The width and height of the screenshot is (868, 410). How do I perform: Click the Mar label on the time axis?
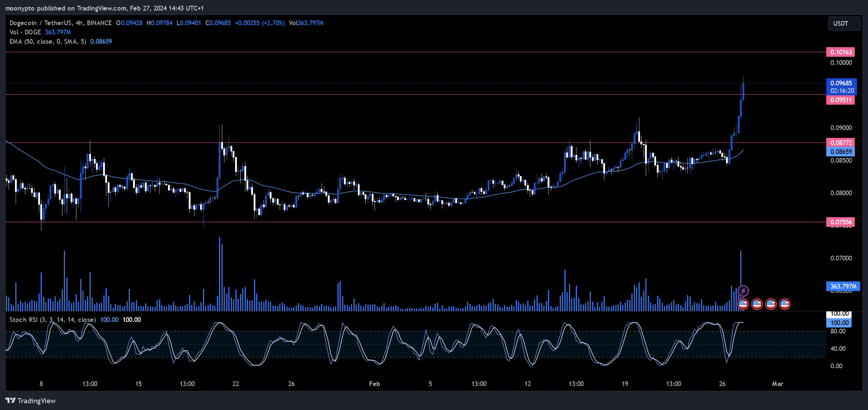(x=778, y=384)
